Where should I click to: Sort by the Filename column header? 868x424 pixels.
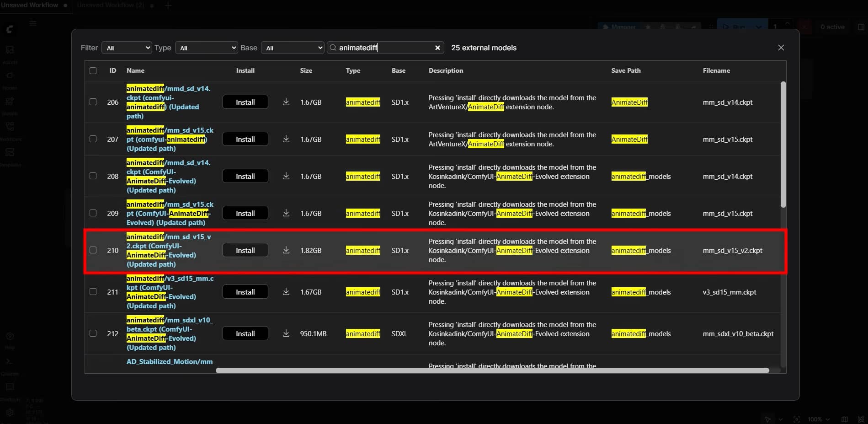click(x=716, y=70)
